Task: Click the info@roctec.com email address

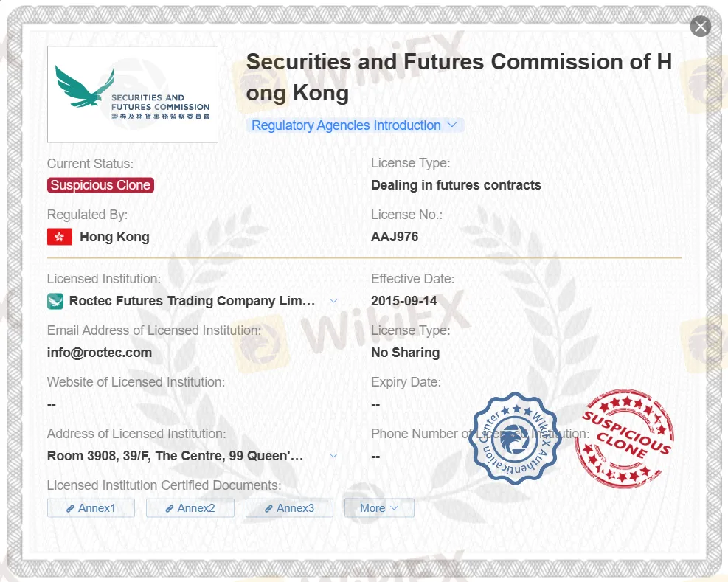Action: pos(100,353)
